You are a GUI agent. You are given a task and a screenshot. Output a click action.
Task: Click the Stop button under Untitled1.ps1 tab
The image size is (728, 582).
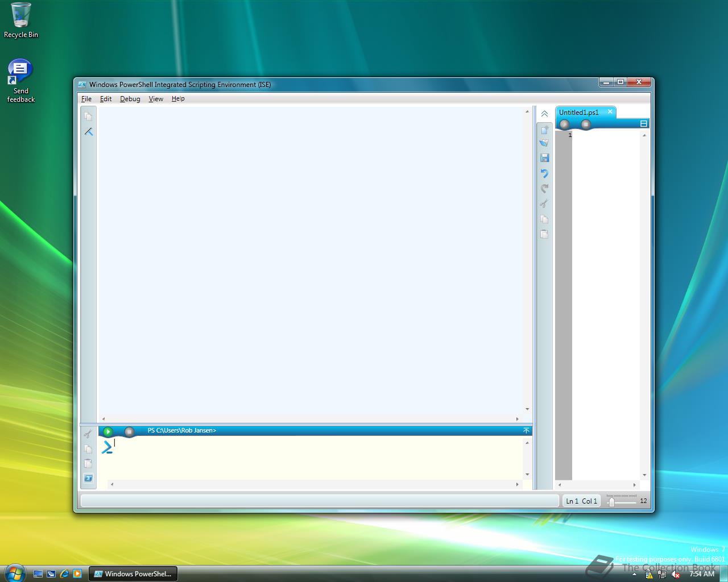586,124
